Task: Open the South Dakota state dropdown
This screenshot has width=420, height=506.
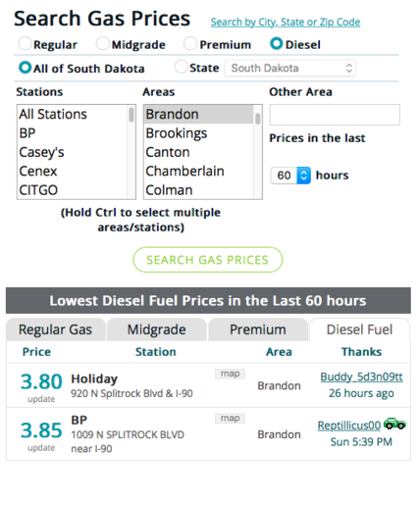Action: click(x=289, y=68)
